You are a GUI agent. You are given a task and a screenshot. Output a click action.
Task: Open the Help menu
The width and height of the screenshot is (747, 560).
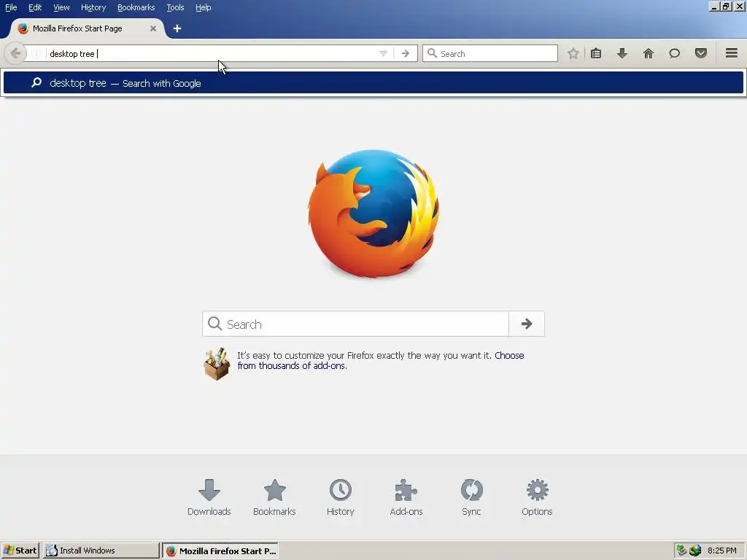pyautogui.click(x=203, y=7)
